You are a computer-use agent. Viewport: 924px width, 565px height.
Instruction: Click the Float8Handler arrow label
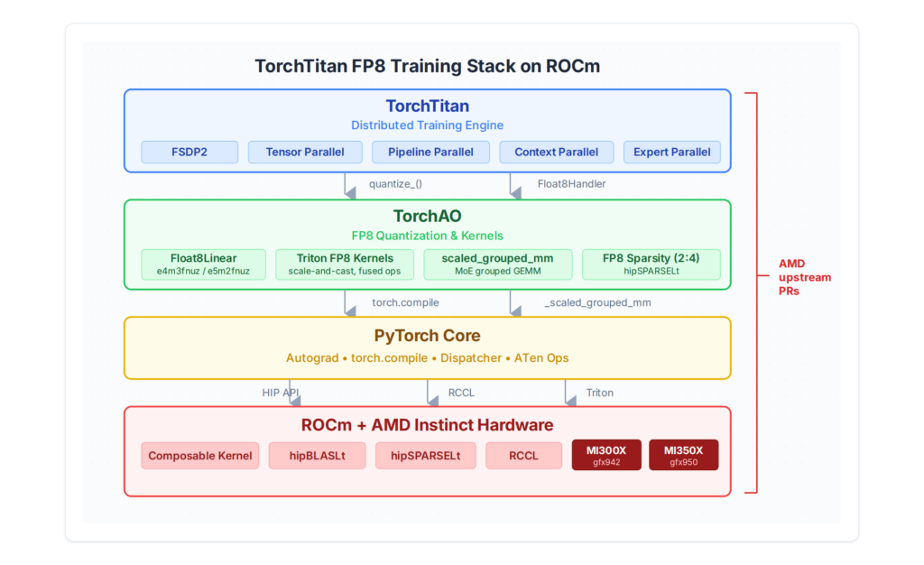click(571, 184)
